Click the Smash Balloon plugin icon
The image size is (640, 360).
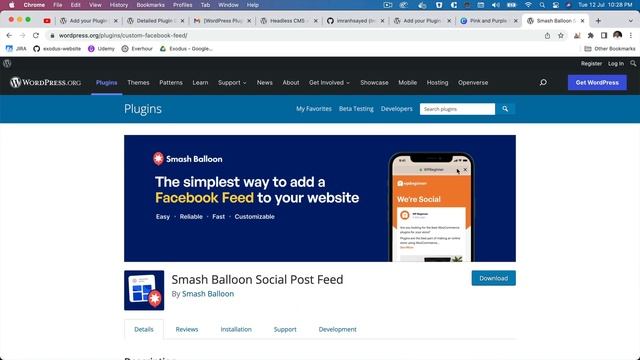144,290
